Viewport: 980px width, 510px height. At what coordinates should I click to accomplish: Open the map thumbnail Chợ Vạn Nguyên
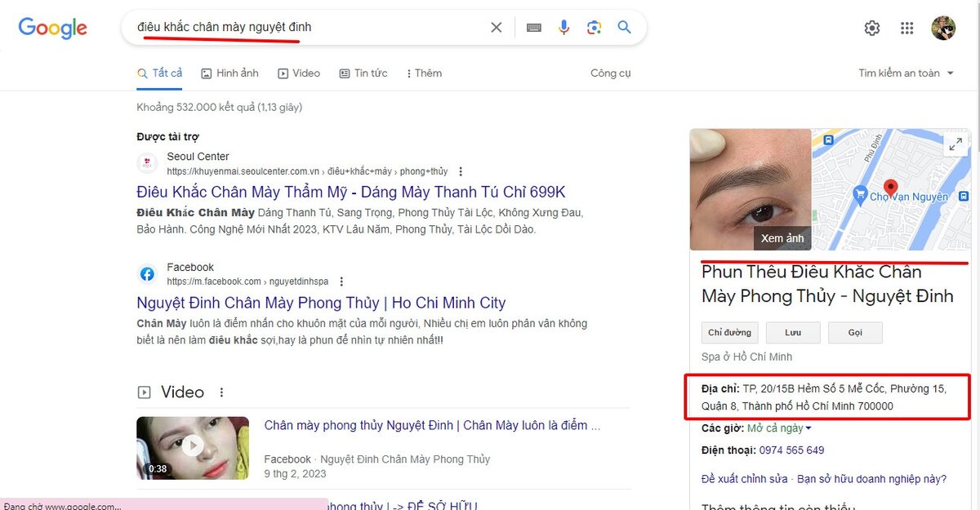pos(891,189)
